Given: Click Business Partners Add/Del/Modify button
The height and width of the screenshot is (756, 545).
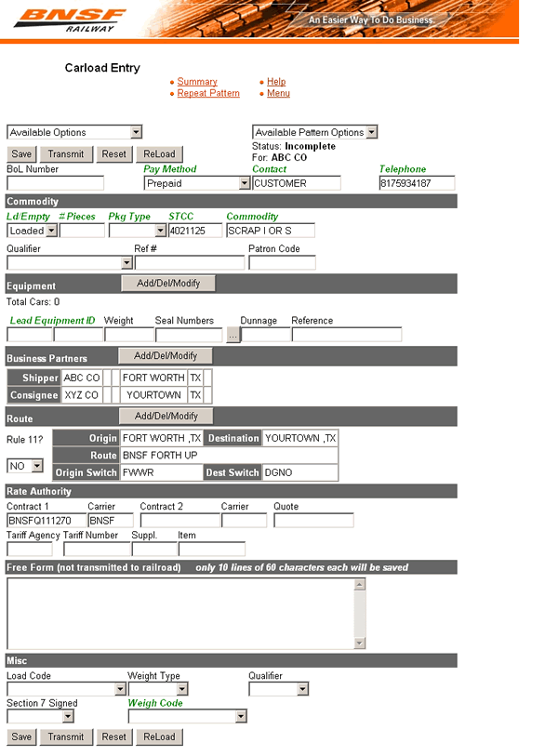Looking at the screenshot, I should click(166, 356).
